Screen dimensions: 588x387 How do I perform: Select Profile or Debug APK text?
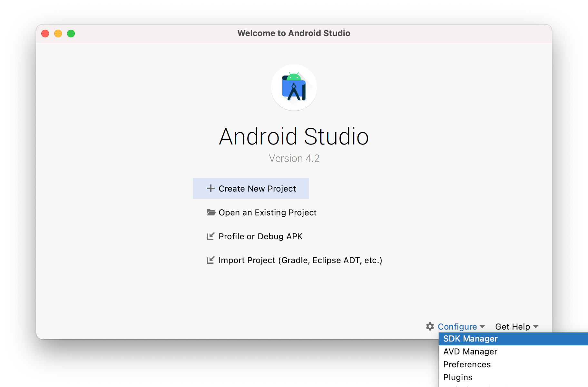click(260, 236)
